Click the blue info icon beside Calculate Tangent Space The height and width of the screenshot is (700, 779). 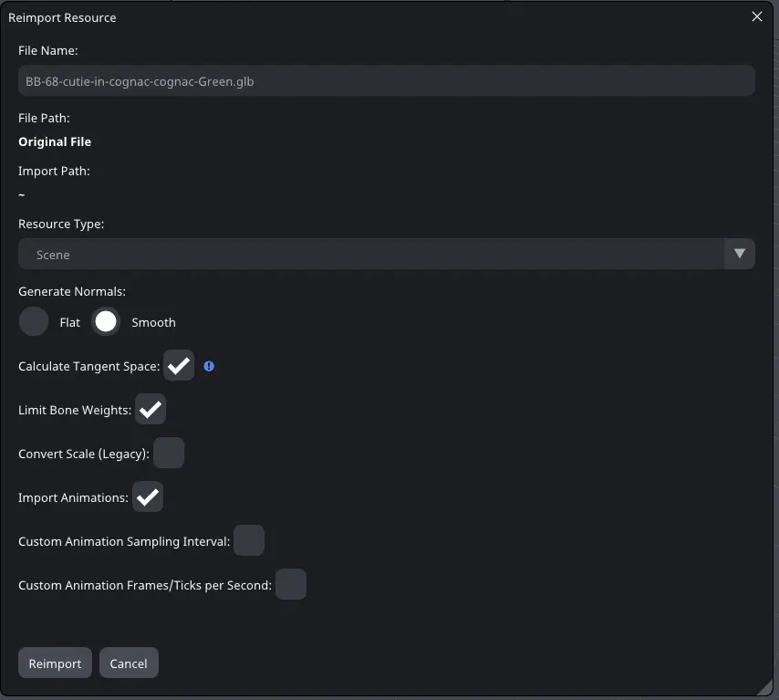point(209,366)
